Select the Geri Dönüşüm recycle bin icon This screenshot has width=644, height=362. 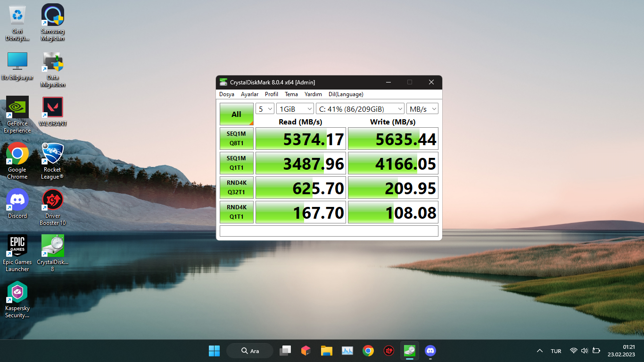coord(17,22)
